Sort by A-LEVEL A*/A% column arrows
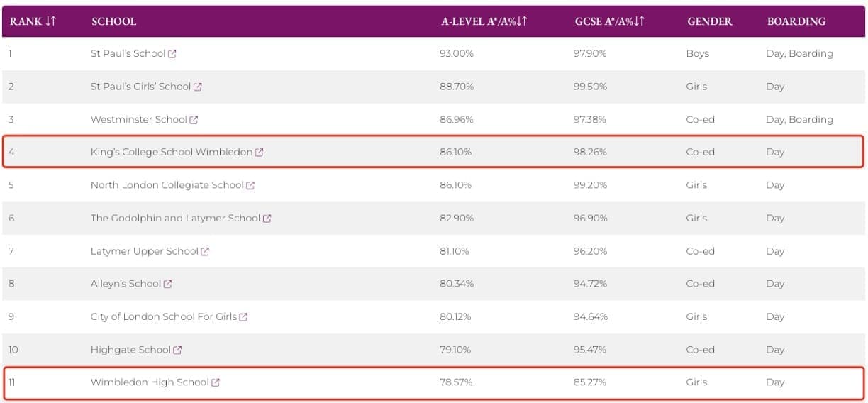Screen dimensions: 868x403 tap(522, 21)
